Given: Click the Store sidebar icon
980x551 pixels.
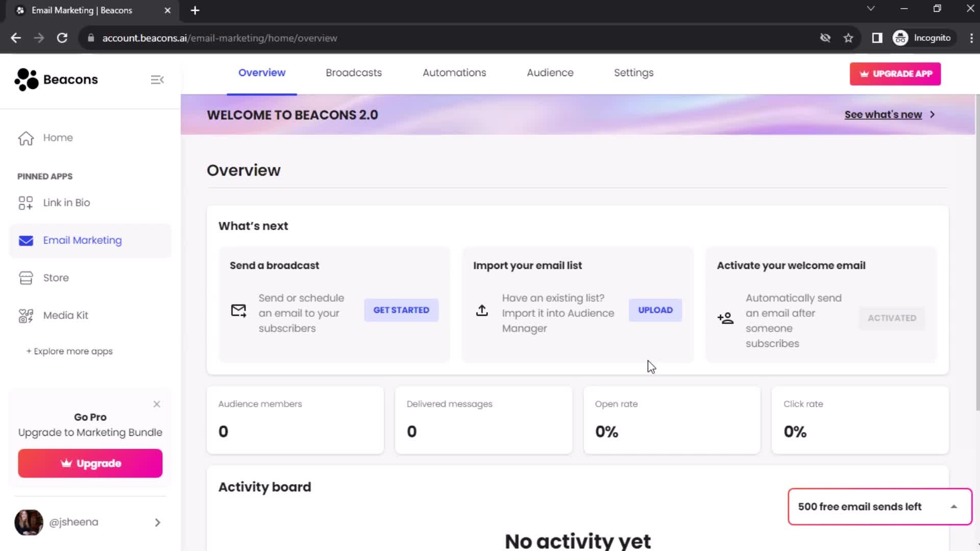Looking at the screenshot, I should [x=26, y=278].
